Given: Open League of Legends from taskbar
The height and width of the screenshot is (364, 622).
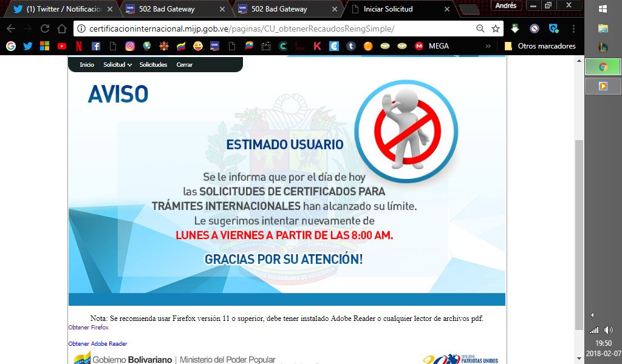Looking at the screenshot, I should pyautogui.click(x=603, y=47).
